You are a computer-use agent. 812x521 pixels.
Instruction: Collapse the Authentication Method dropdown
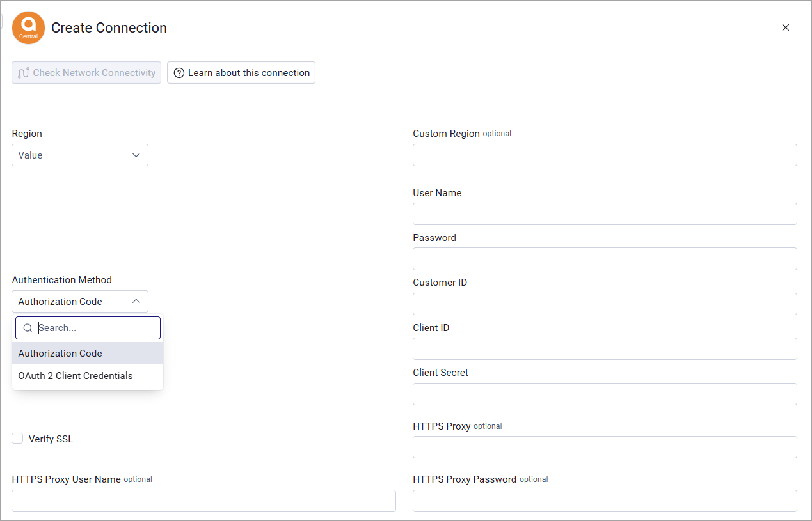80,302
